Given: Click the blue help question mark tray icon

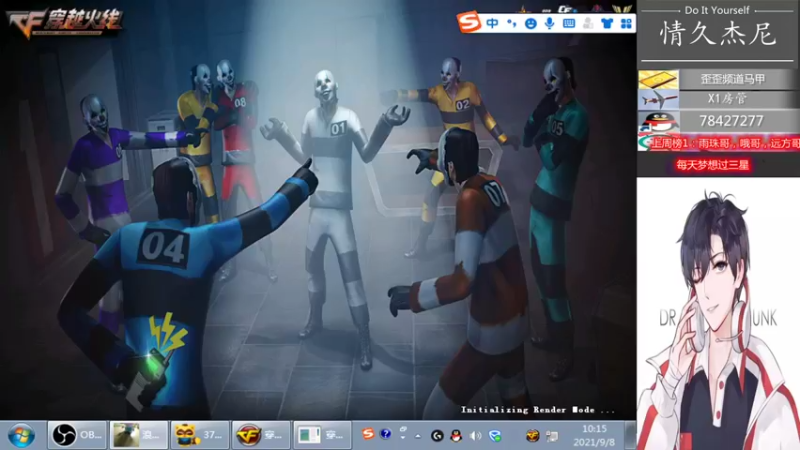Looking at the screenshot, I should point(386,434).
